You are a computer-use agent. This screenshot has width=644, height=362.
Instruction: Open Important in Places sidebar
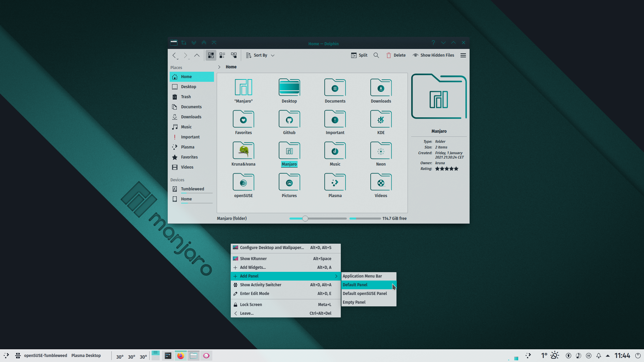pos(192,137)
